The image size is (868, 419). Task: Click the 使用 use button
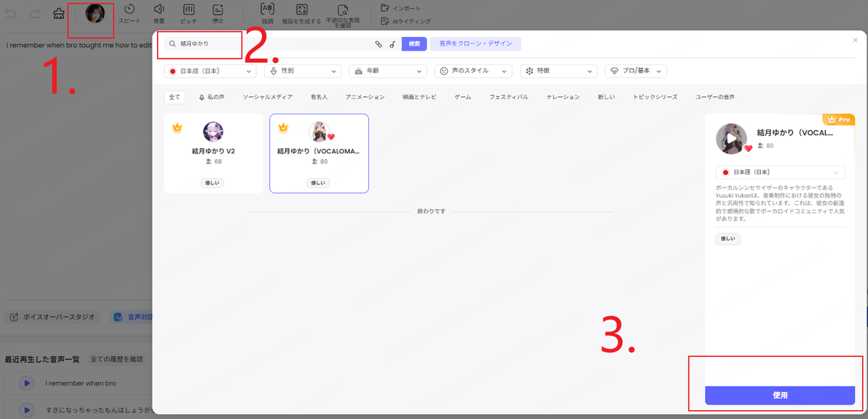[780, 395]
